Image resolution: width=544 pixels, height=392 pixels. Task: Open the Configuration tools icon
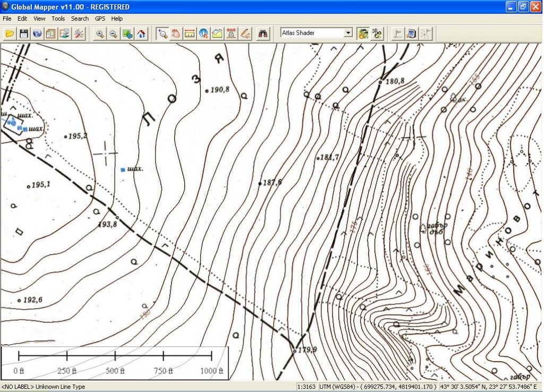79,33
